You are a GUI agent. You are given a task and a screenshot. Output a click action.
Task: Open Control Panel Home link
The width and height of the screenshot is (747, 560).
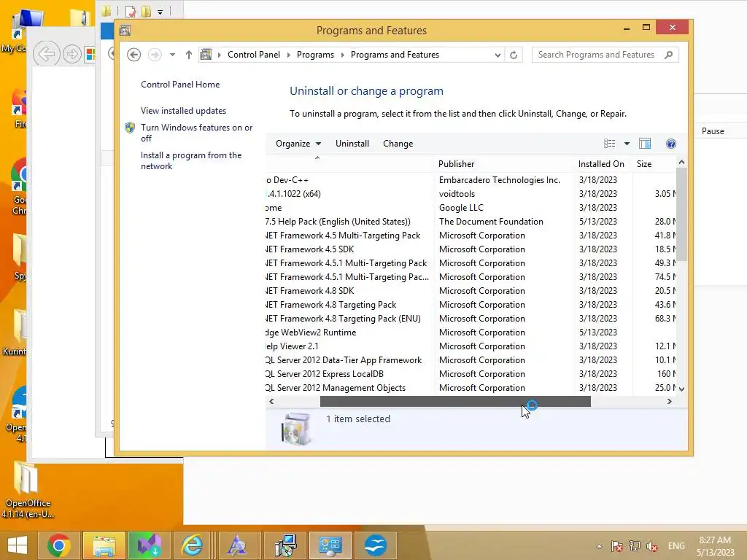(x=180, y=85)
